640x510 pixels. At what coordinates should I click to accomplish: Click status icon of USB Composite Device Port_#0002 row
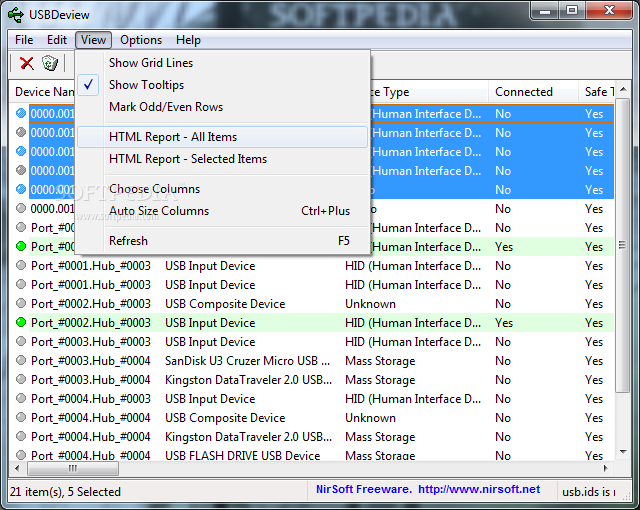point(21,303)
